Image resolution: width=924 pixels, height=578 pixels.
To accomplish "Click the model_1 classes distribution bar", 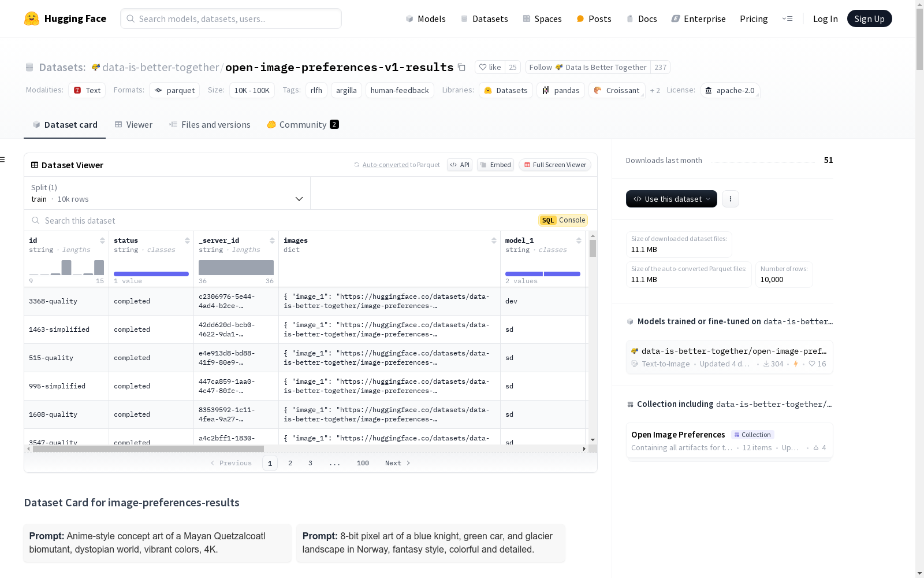I will tap(543, 274).
